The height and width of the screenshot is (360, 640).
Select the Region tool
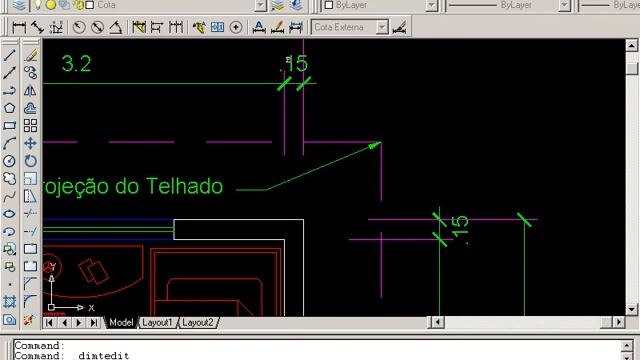click(x=9, y=320)
